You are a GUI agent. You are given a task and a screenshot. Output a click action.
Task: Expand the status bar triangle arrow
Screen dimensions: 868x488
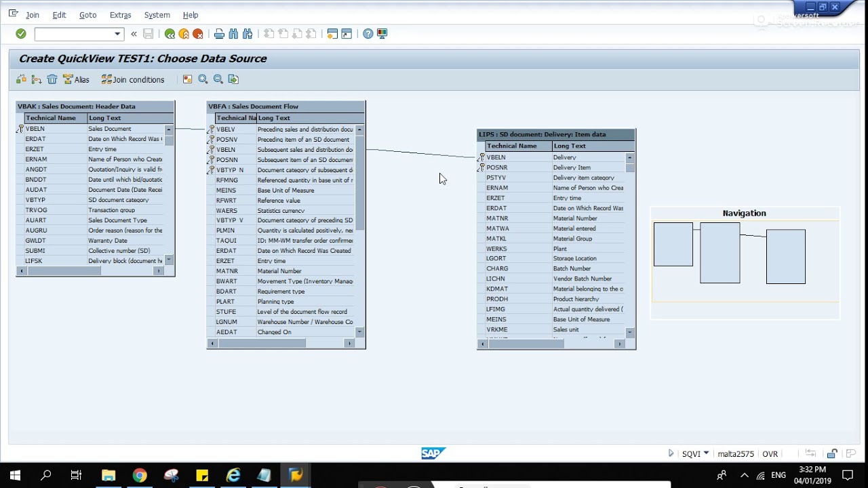(671, 453)
